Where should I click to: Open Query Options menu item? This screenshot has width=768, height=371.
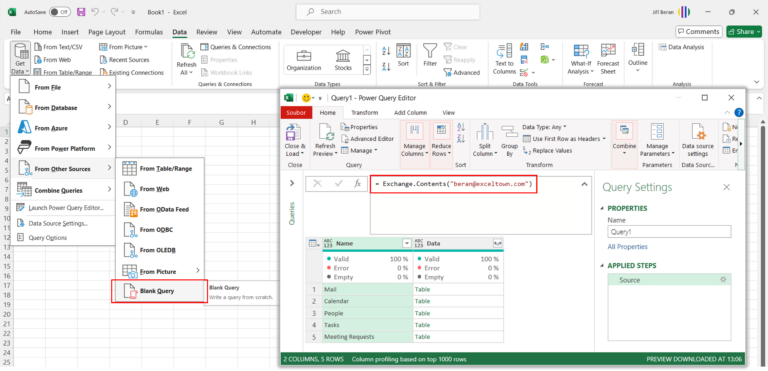(x=63, y=238)
